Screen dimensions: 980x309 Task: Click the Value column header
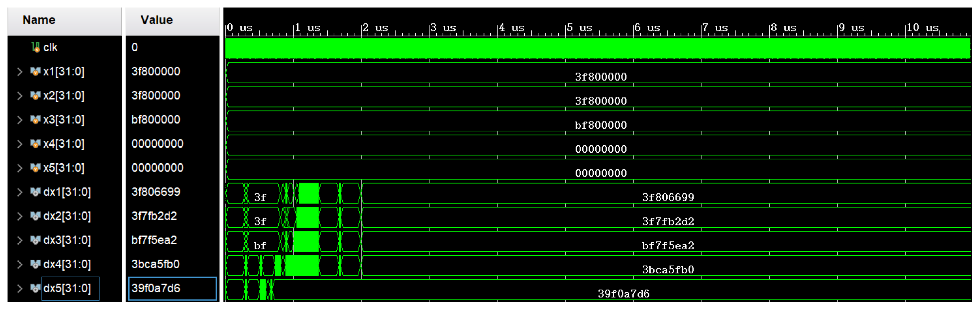172,21
